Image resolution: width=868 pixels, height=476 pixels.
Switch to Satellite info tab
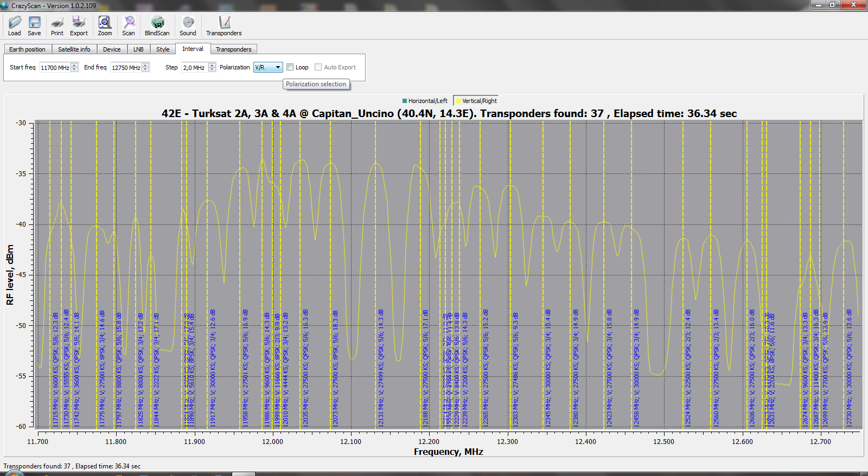pos(74,49)
